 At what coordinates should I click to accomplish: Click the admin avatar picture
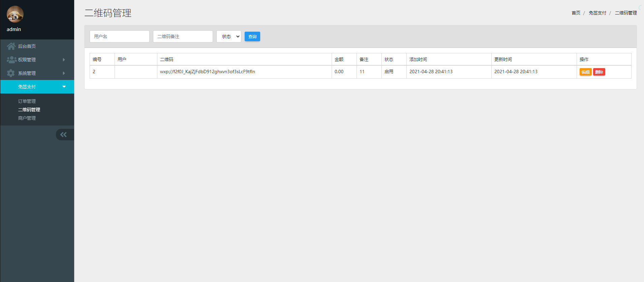(x=15, y=14)
